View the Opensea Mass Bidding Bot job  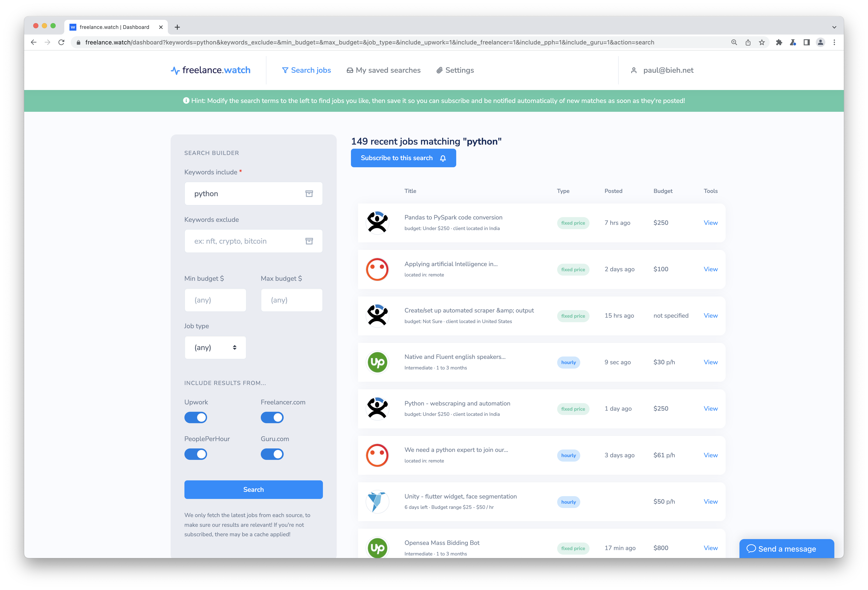point(710,548)
